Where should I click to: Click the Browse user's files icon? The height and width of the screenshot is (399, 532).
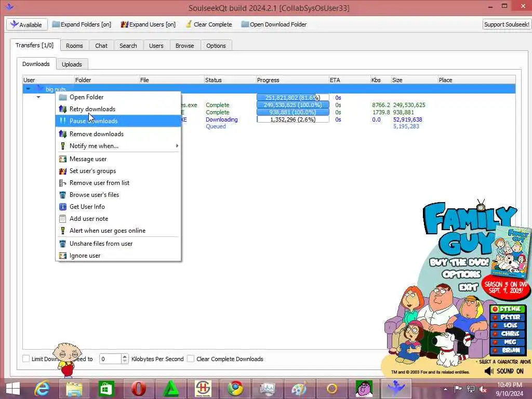tap(63, 195)
